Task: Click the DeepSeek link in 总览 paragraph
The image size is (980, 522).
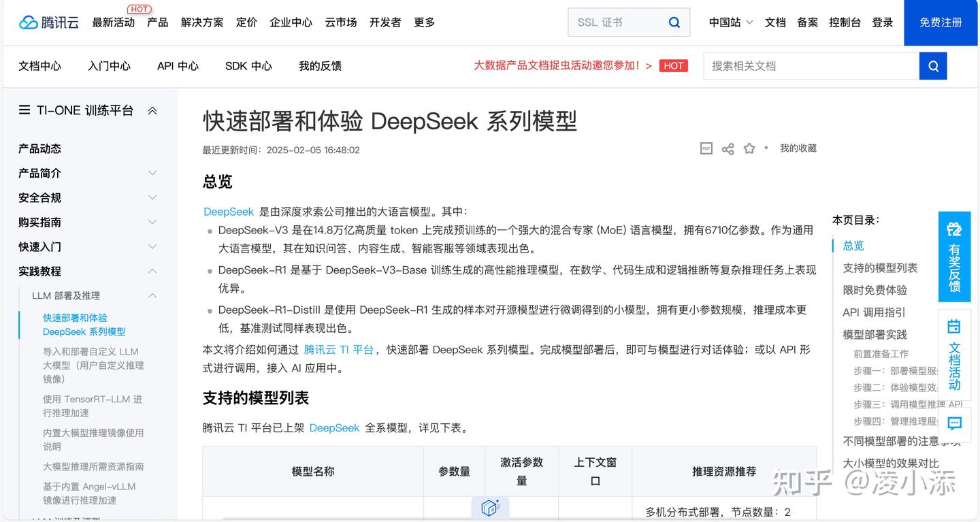Action: [x=229, y=212]
